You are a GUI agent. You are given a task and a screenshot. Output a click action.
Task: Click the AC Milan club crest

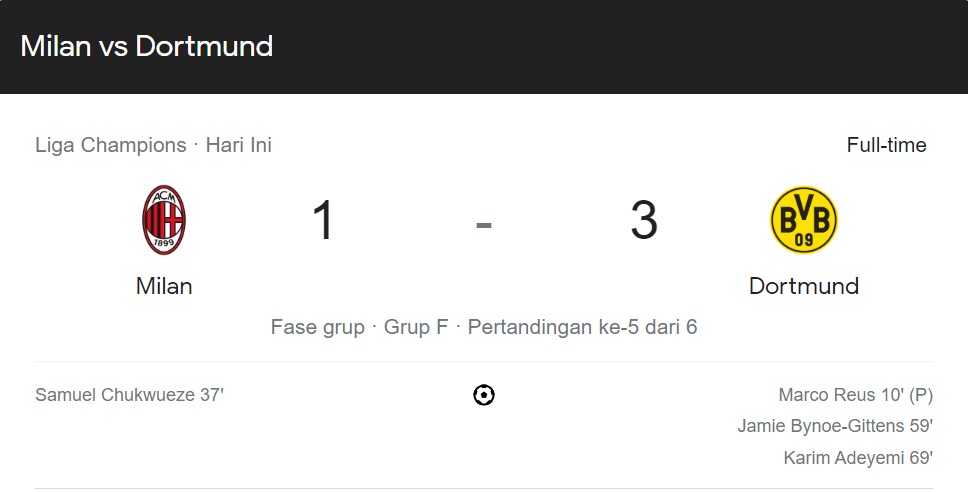pos(164,220)
